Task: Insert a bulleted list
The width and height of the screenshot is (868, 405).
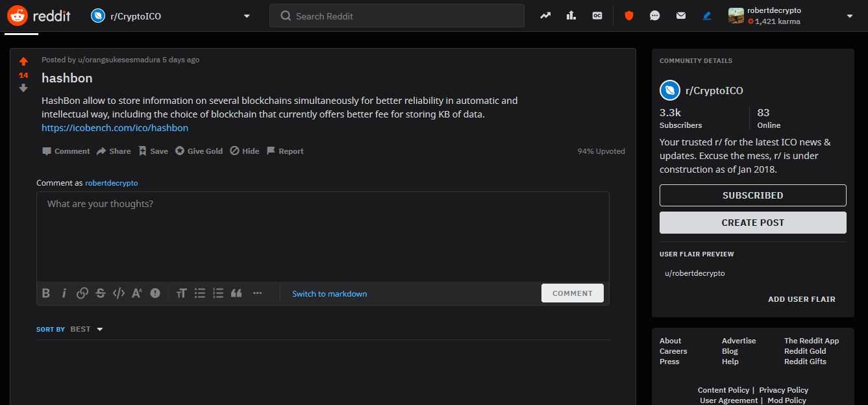Action: [200, 293]
